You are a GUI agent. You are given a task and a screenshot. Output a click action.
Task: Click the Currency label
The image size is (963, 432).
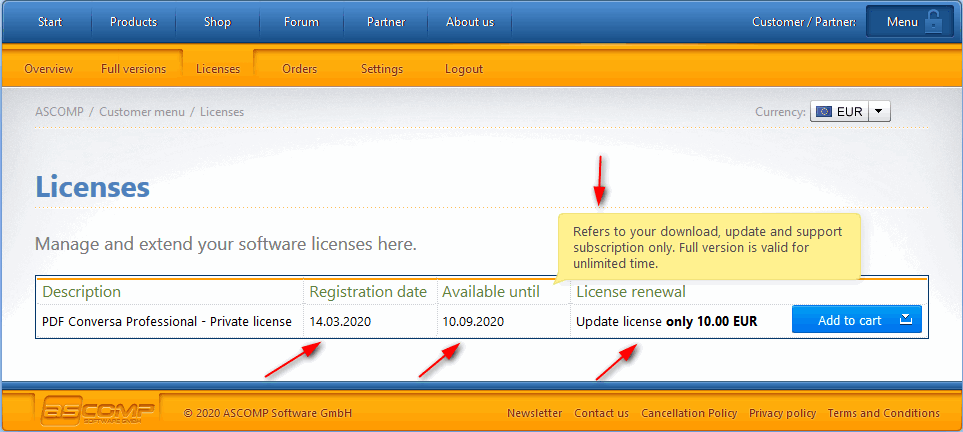pos(780,112)
